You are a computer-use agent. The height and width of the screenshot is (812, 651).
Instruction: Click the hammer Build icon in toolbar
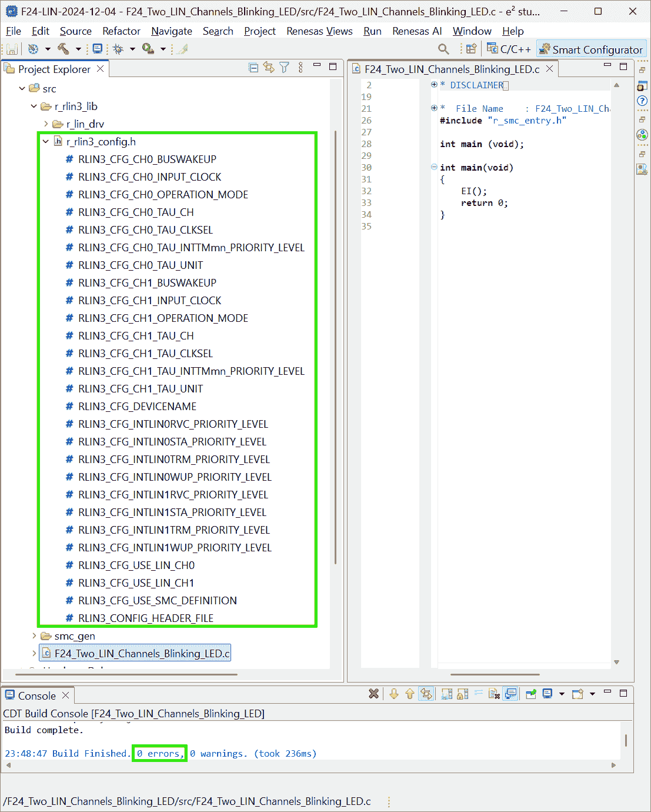pos(63,49)
